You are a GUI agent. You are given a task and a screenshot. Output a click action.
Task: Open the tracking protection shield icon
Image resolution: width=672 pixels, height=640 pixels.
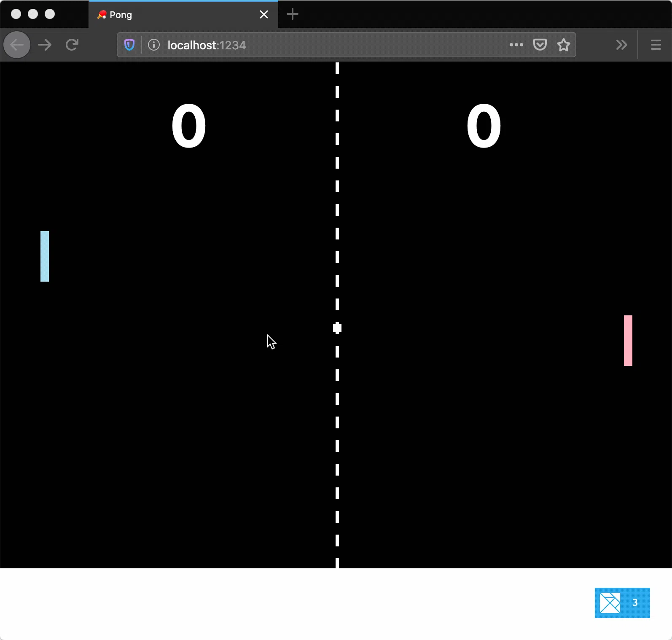point(129,45)
